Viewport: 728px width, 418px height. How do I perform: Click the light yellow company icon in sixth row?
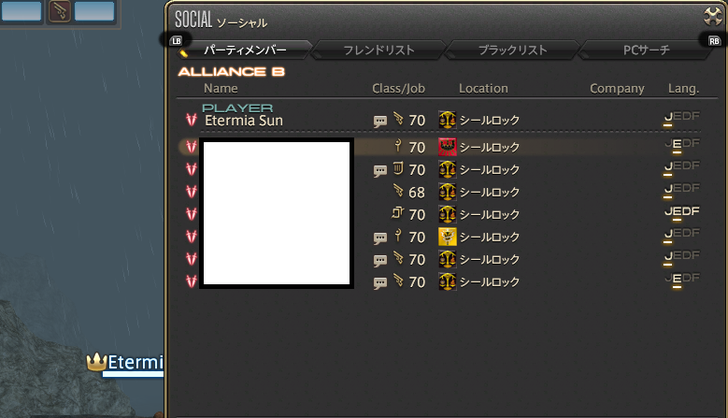pos(447,237)
